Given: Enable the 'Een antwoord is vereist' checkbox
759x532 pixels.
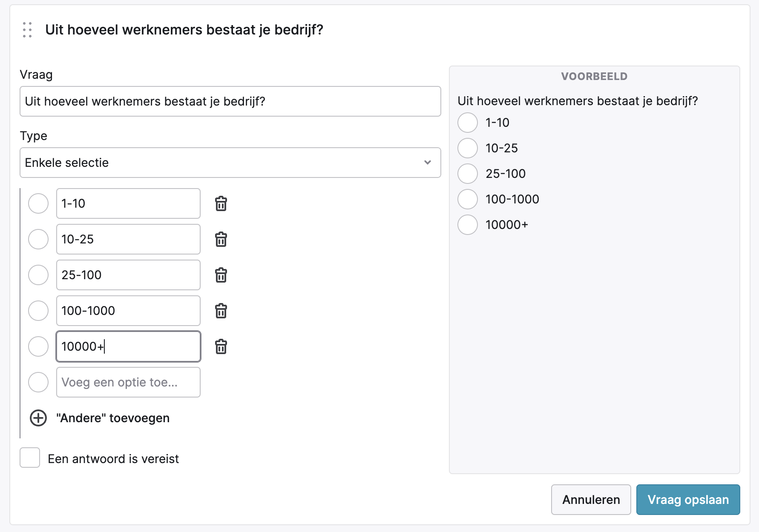Looking at the screenshot, I should point(30,458).
